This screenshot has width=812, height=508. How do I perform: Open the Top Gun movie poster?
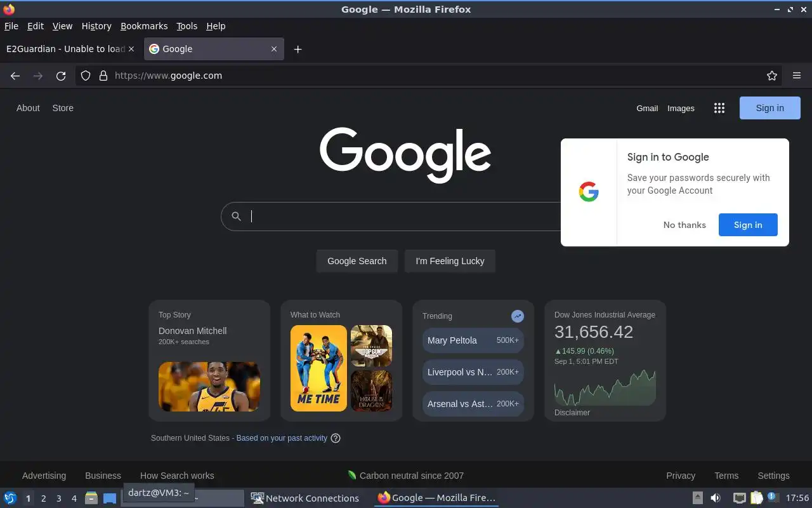tap(371, 346)
